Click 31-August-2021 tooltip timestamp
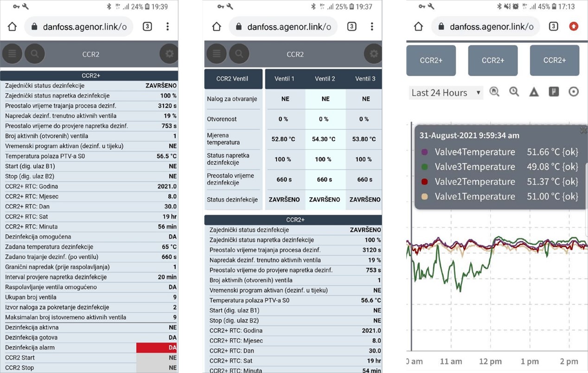Screen dimensions: 588x373 pos(469,136)
